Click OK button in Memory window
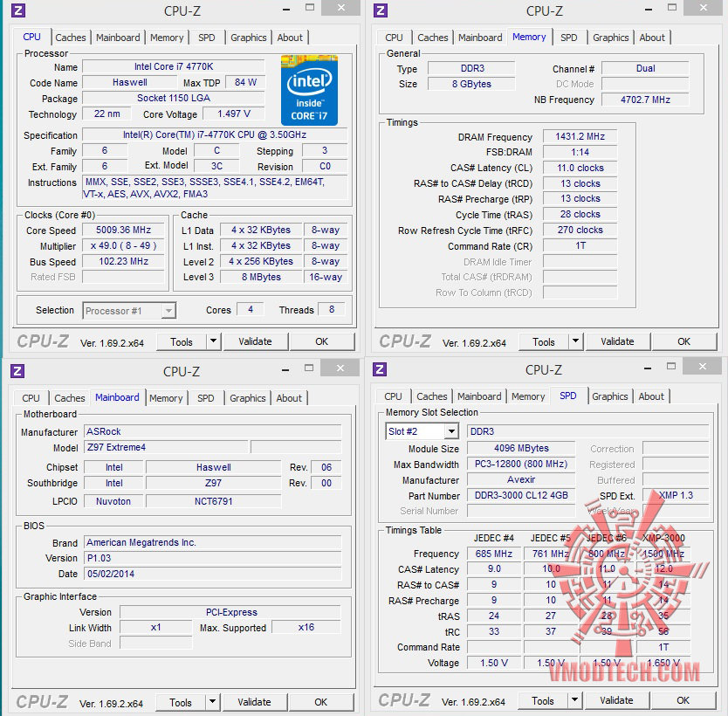Image resolution: width=728 pixels, height=716 pixels. (x=683, y=341)
